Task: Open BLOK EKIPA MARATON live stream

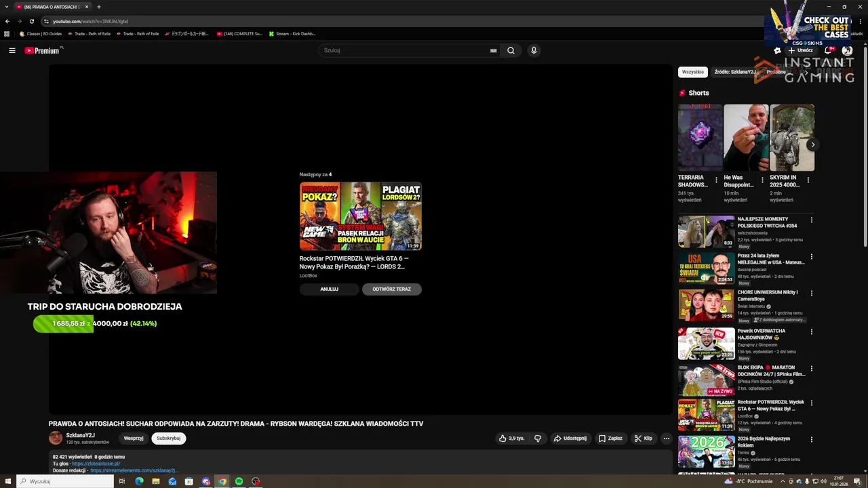Action: pos(706,380)
